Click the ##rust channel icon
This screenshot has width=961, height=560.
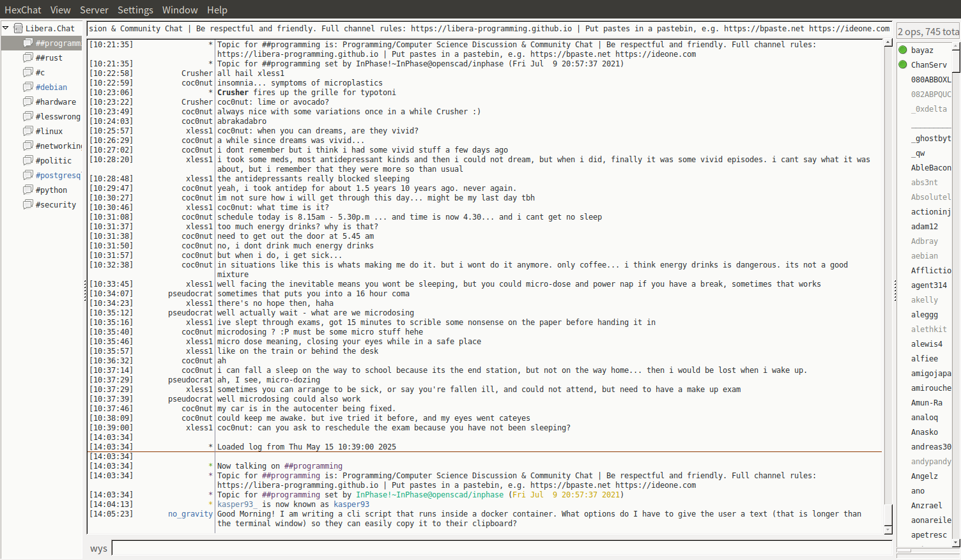tap(27, 57)
